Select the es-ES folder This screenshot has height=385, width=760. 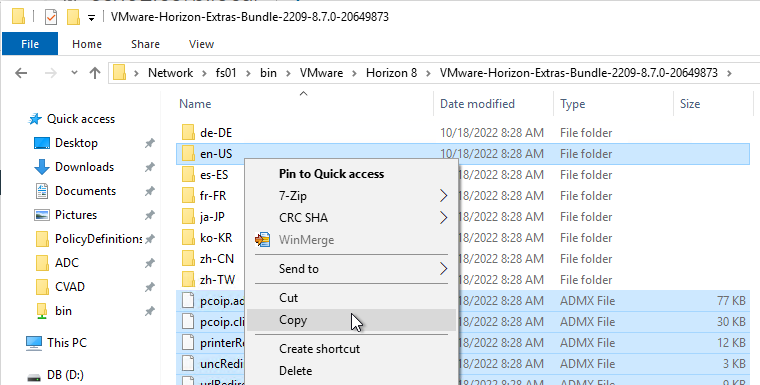pos(214,175)
